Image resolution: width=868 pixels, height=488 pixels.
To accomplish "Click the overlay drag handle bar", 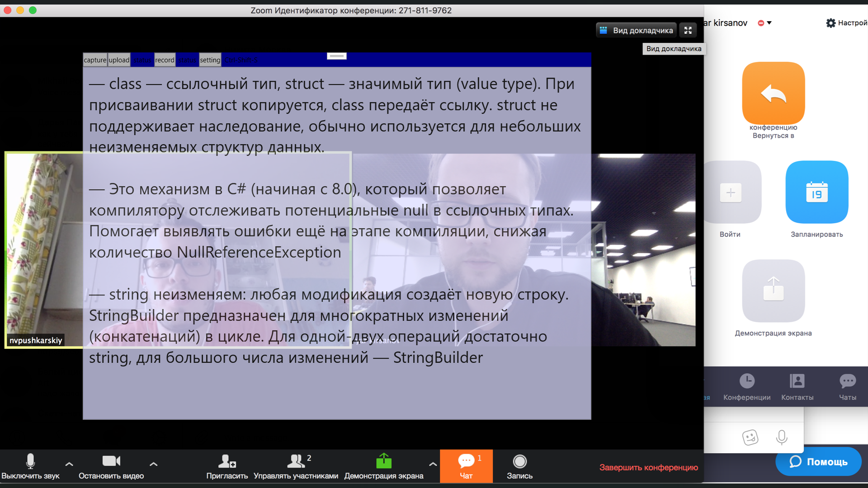I will (337, 56).
